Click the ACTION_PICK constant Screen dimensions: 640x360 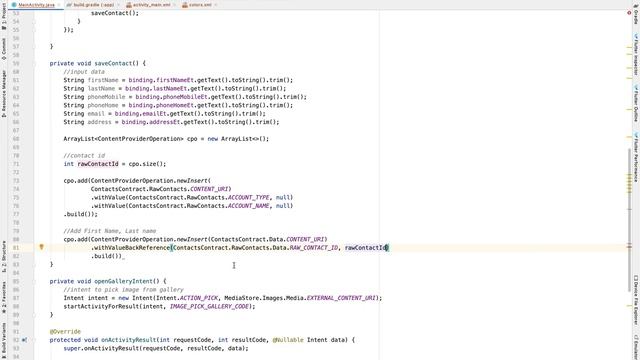click(199, 298)
